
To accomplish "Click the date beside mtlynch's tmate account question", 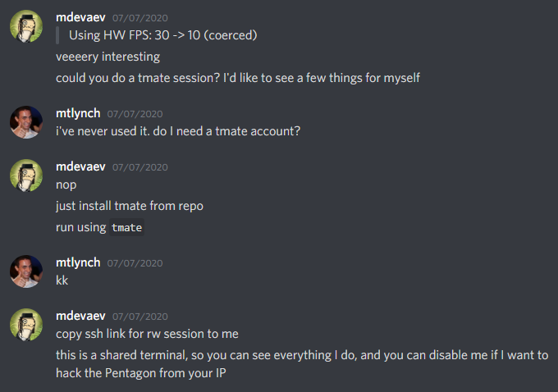I will (135, 114).
